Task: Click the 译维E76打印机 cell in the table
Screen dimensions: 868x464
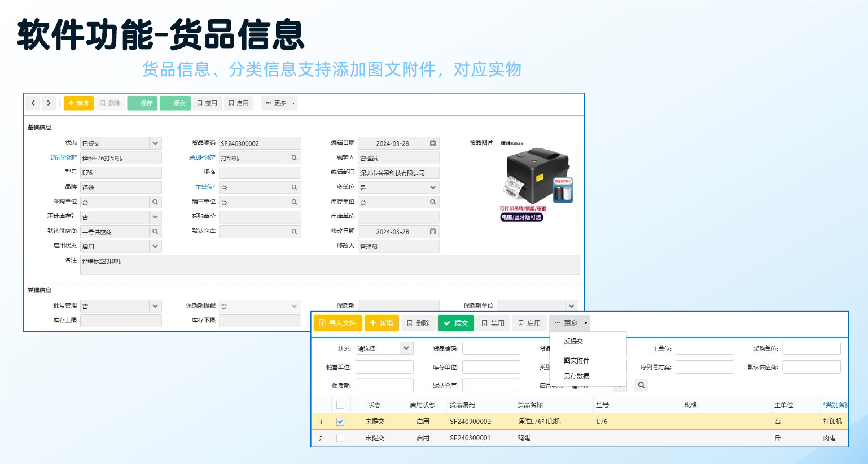Action: pos(539,422)
